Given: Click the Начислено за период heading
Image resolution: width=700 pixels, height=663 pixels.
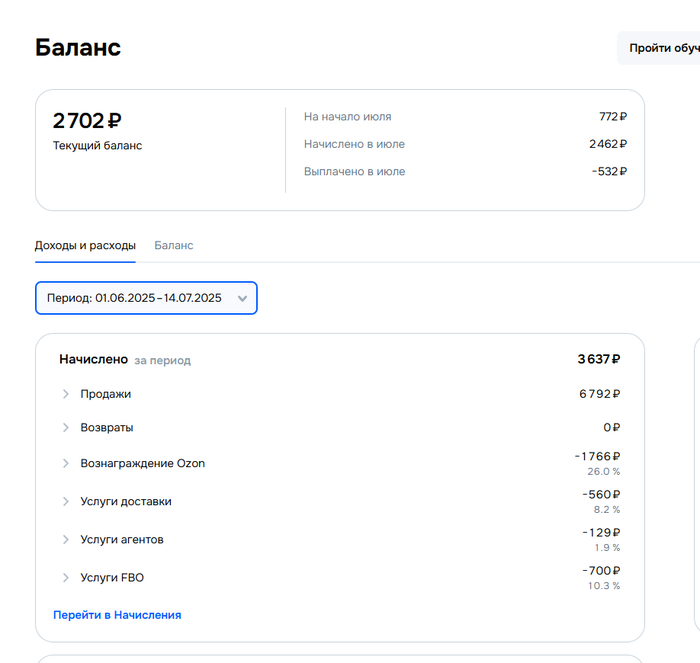Looking at the screenshot, I should [124, 360].
